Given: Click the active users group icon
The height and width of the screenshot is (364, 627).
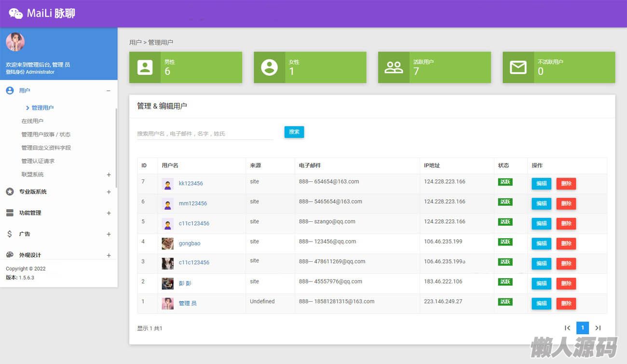Looking at the screenshot, I should click(x=394, y=67).
